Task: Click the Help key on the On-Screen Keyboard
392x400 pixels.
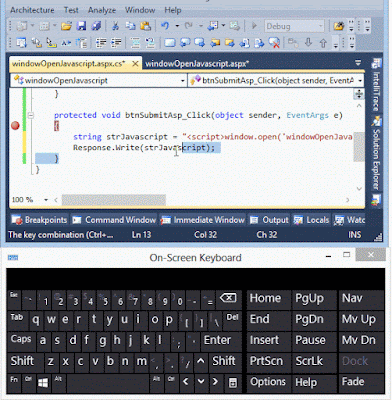Action: pyautogui.click(x=306, y=382)
